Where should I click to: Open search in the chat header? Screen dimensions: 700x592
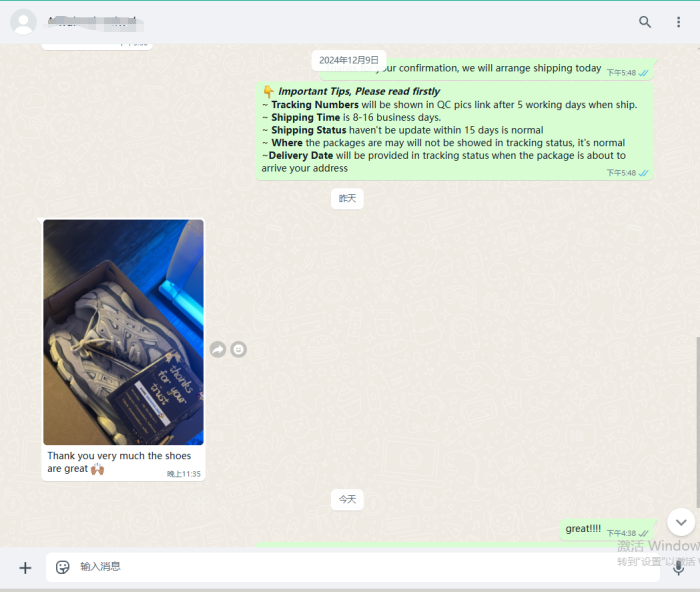click(x=645, y=22)
